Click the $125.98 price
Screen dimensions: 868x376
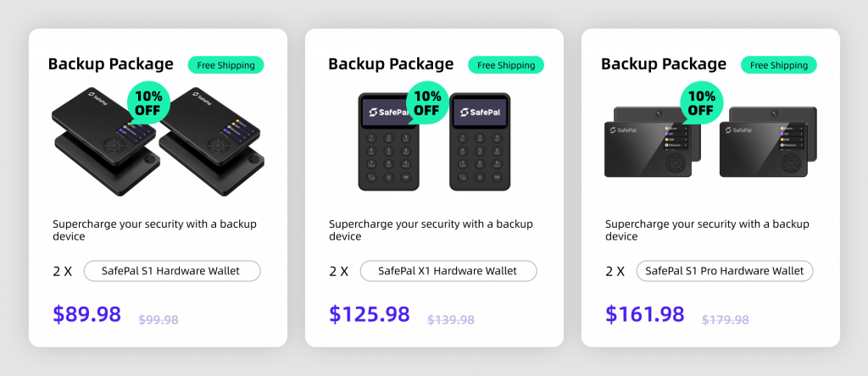[370, 314]
